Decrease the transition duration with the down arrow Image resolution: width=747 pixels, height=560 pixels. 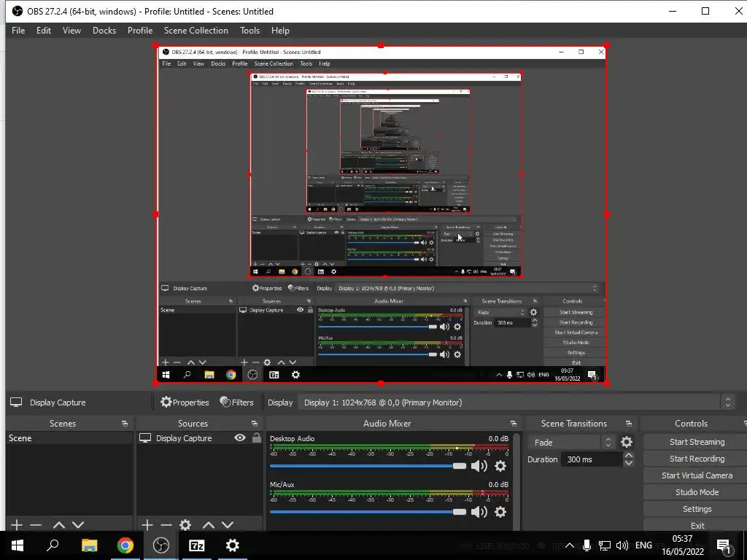tap(628, 463)
